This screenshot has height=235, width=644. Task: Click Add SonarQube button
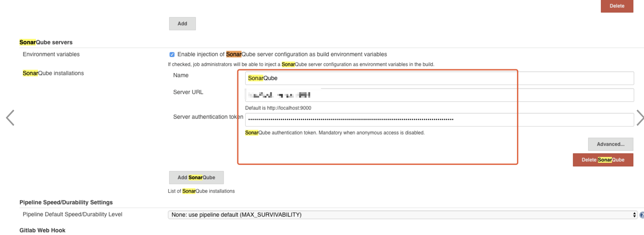[196, 177]
